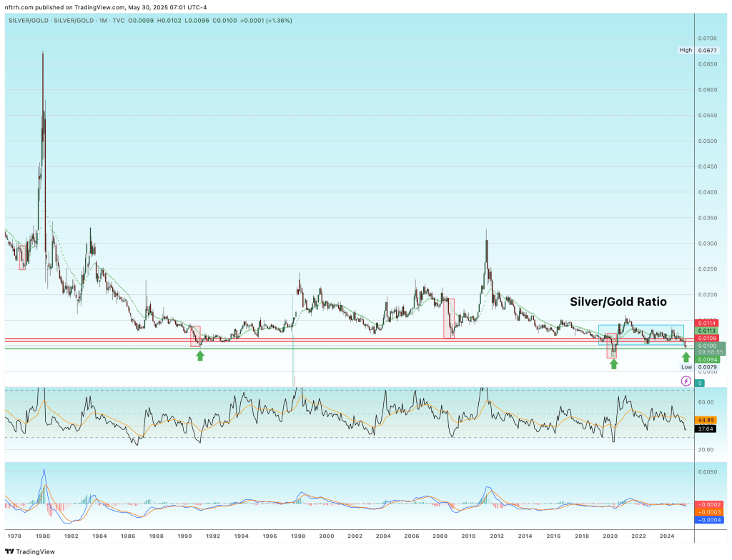Viewport: 732px width, 560px height.
Task: Click the Silver/Gold Ratio text annotation
Action: pyautogui.click(x=618, y=302)
